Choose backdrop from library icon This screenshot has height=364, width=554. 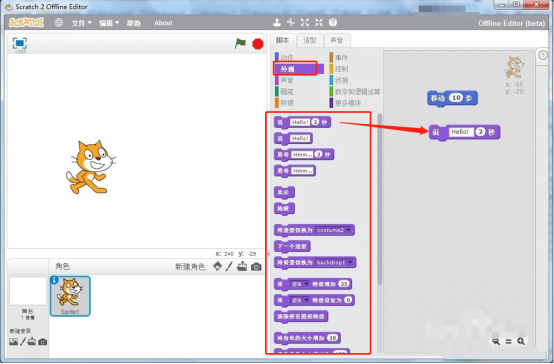tap(13, 342)
